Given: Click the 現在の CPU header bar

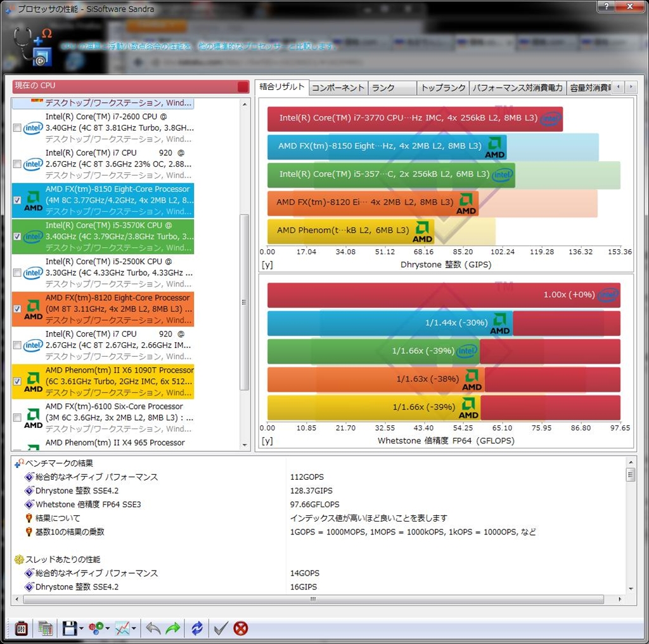Looking at the screenshot, I should click(x=131, y=86).
